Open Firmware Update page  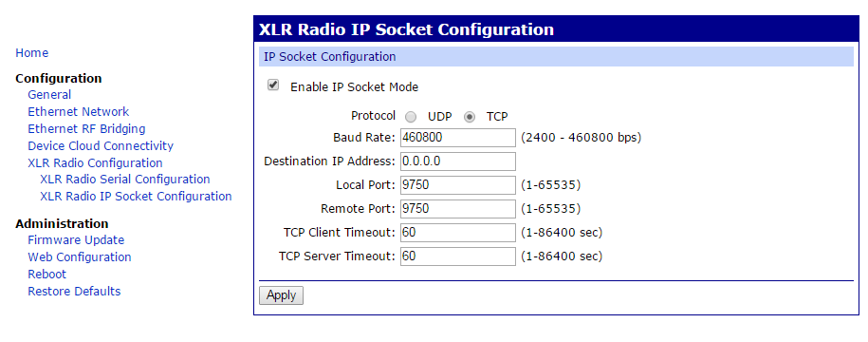point(76,240)
